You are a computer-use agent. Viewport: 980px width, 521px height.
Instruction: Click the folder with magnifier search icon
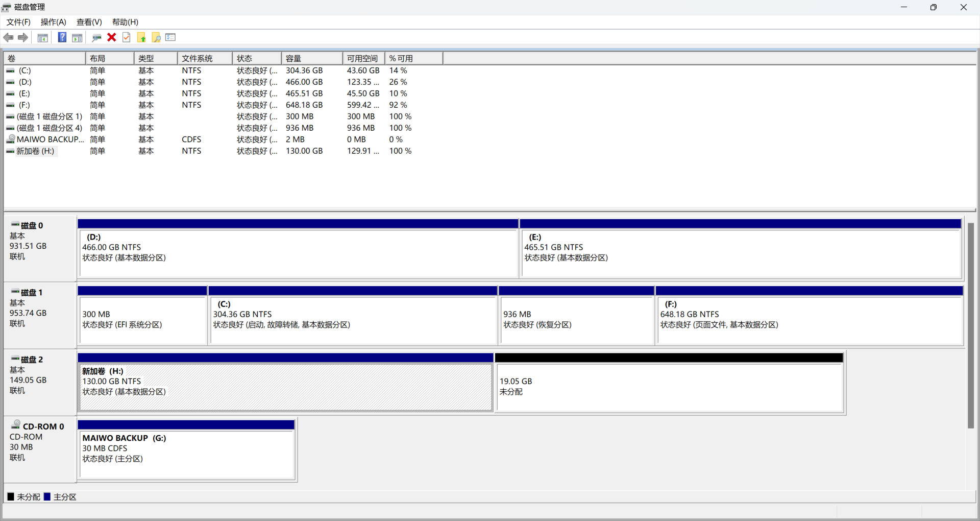pyautogui.click(x=156, y=37)
